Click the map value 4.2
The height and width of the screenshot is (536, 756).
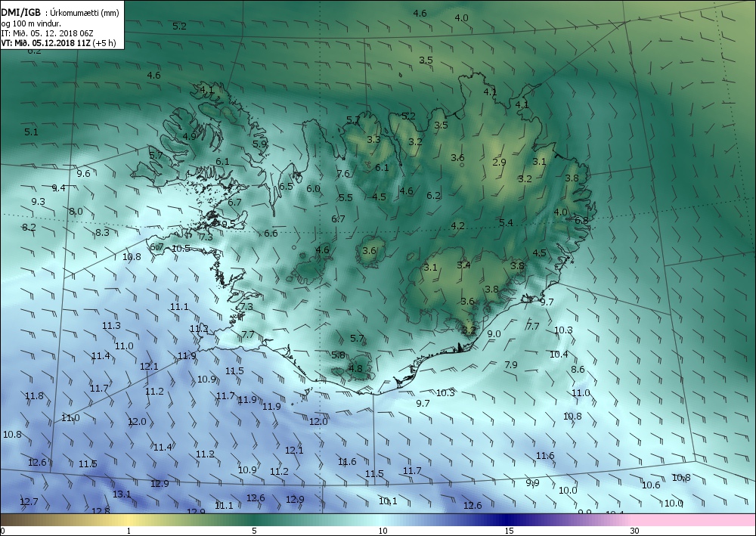point(457,225)
